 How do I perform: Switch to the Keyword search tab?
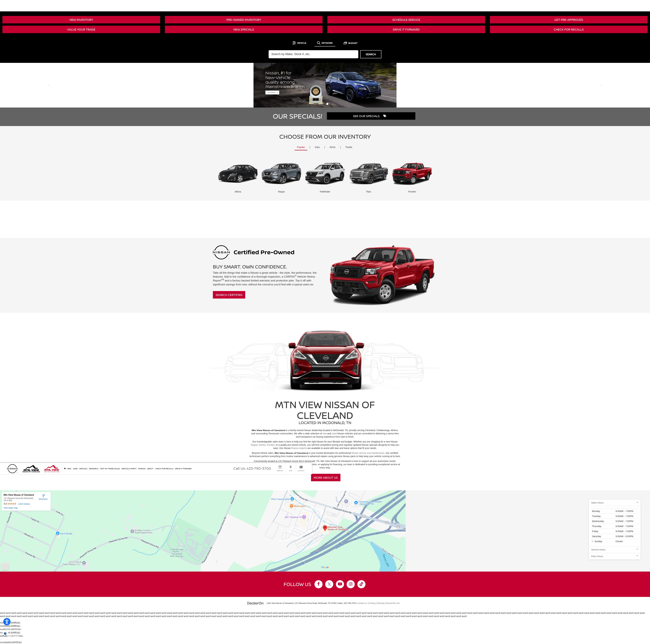(x=325, y=43)
